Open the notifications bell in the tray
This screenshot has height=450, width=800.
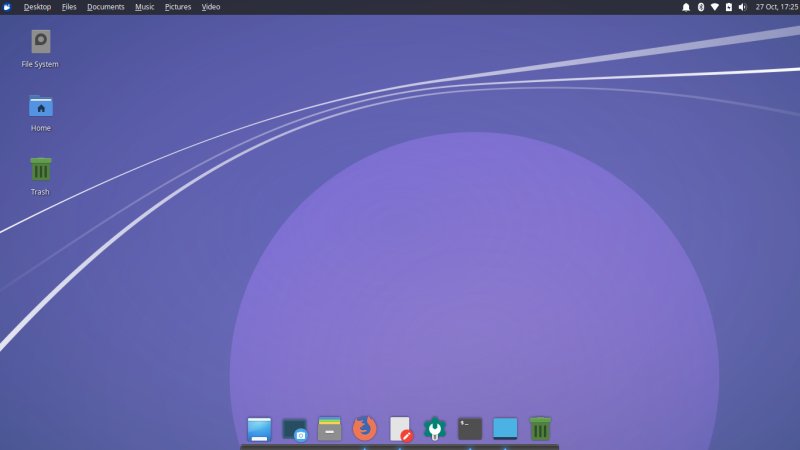point(686,7)
